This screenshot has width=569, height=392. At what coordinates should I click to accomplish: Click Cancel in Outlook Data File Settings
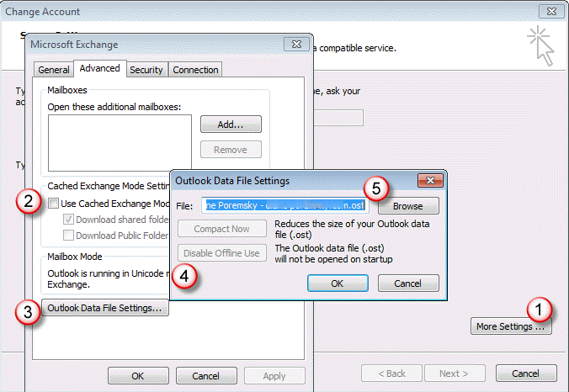click(x=408, y=283)
